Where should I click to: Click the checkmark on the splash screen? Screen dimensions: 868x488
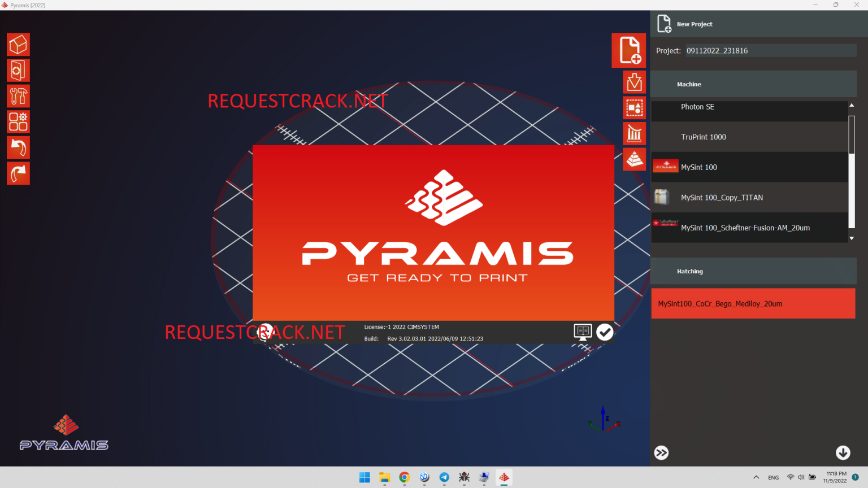pyautogui.click(x=605, y=332)
